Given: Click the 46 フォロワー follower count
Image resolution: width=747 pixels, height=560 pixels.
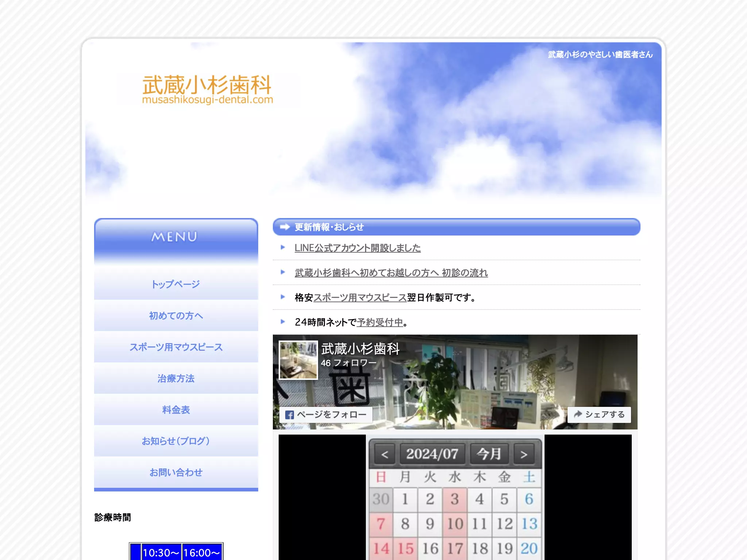Looking at the screenshot, I should coord(348,363).
